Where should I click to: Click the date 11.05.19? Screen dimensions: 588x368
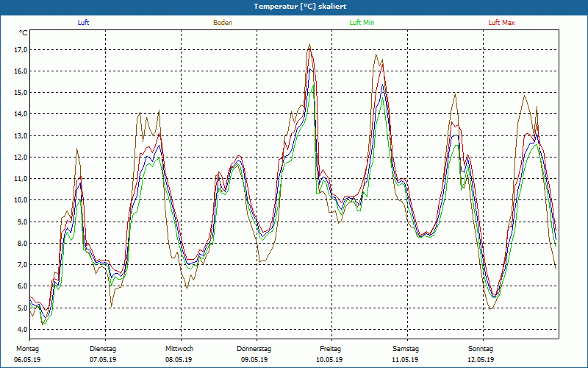click(405, 360)
